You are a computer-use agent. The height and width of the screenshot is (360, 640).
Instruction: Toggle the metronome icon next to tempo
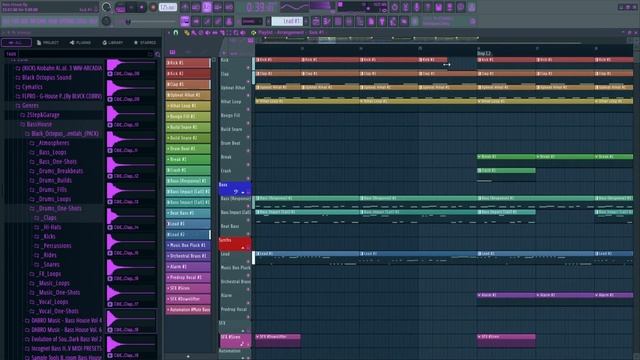[x=185, y=7]
